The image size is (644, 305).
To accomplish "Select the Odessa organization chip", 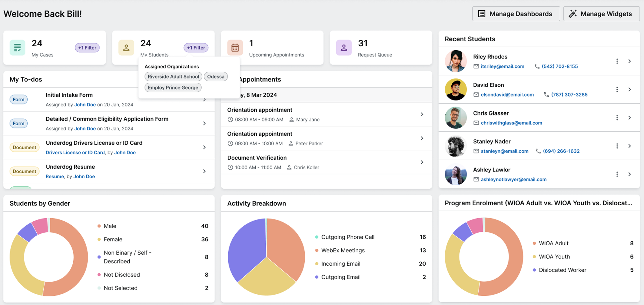I will 215,77.
